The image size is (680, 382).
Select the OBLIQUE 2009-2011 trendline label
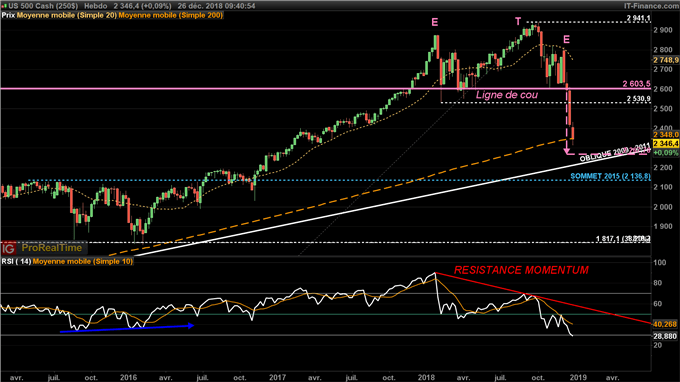(x=615, y=152)
